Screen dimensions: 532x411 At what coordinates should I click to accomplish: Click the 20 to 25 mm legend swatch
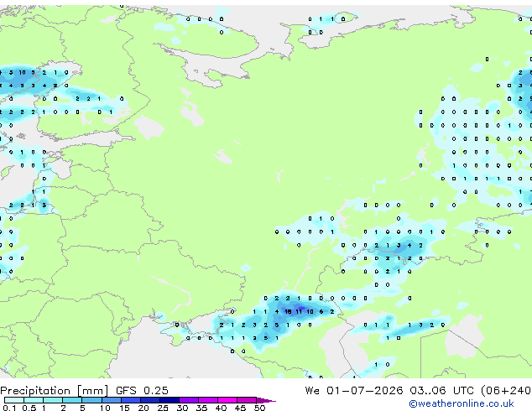point(149,400)
